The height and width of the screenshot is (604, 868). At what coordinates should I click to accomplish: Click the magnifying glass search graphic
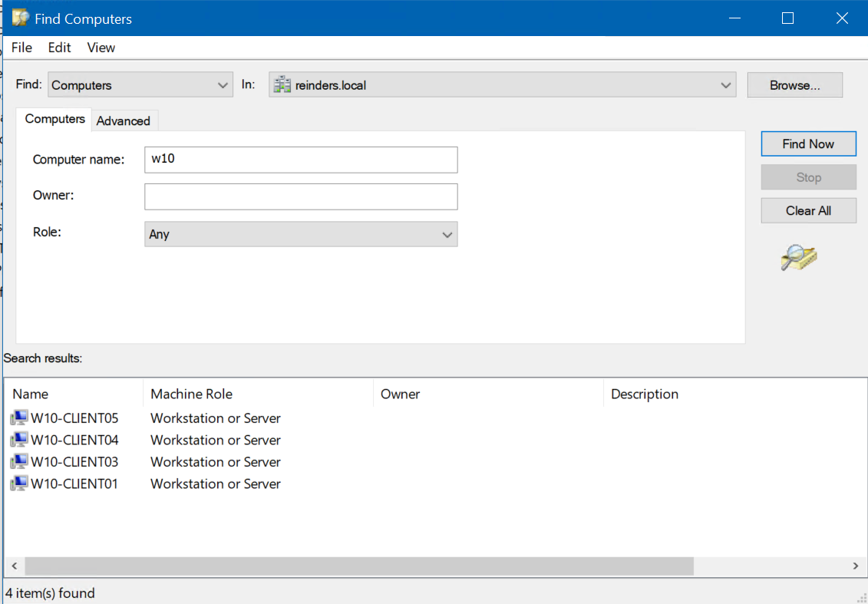[799, 258]
